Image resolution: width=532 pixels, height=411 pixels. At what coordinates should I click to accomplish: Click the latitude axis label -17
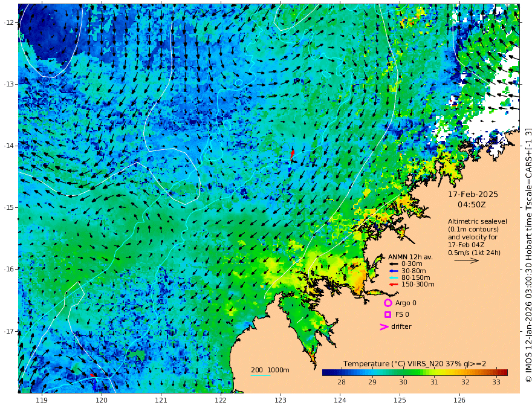pyautogui.click(x=10, y=331)
